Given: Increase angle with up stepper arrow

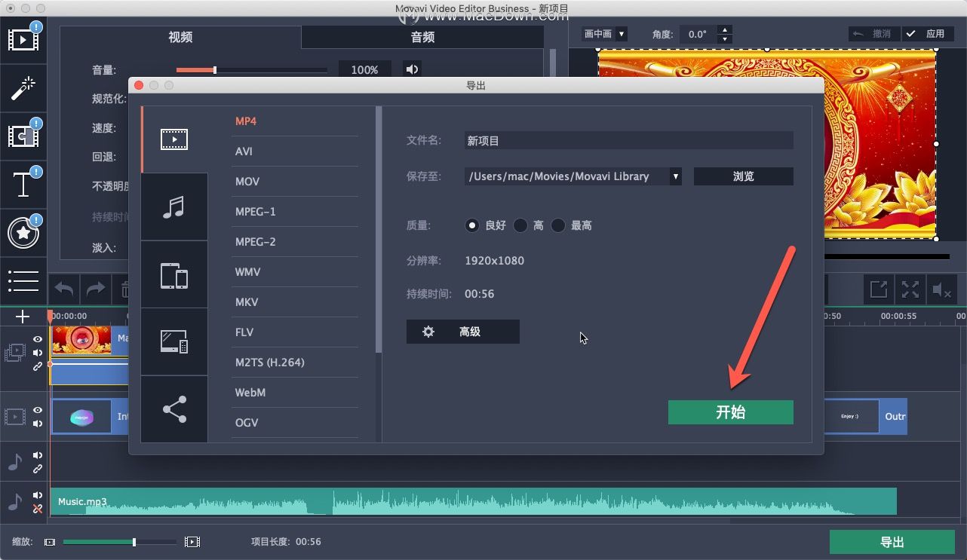Looking at the screenshot, I should [725, 29].
